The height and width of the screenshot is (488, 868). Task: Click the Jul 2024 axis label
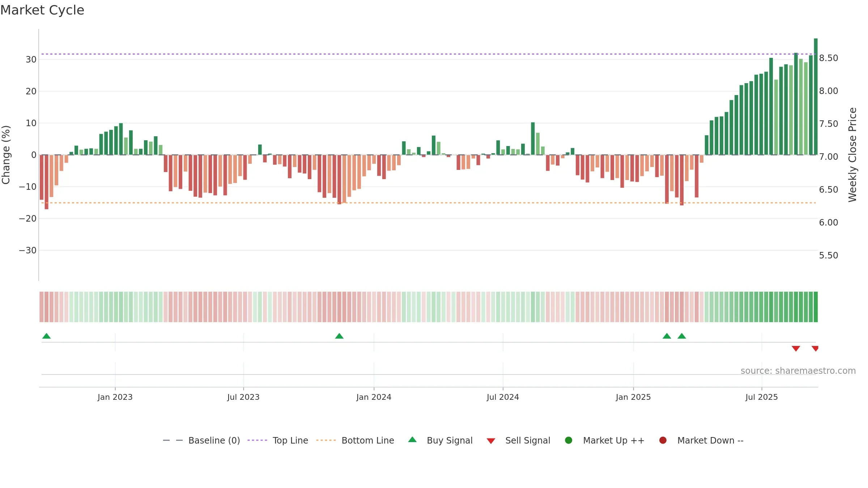coord(503,397)
